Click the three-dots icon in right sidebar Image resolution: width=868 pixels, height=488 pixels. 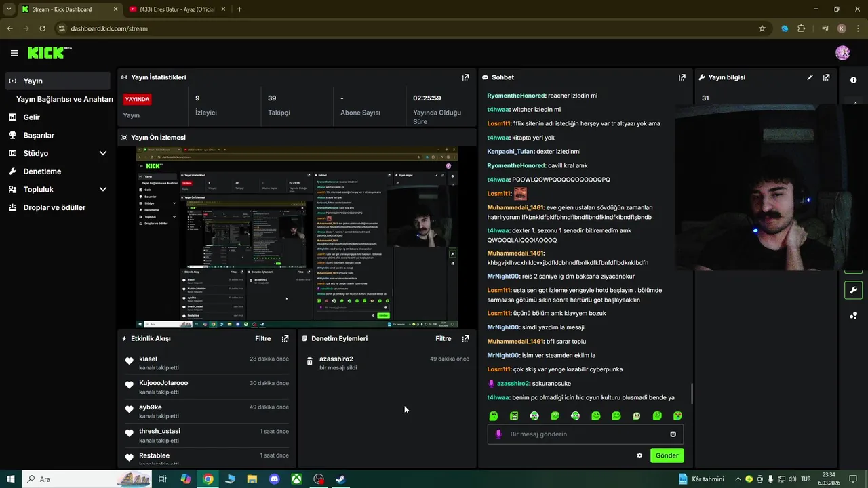853,315
